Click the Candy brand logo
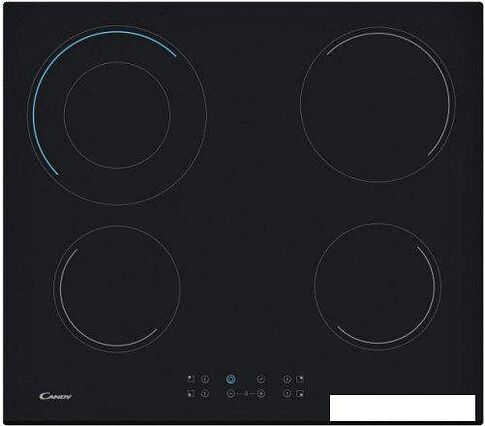 pos(55,396)
